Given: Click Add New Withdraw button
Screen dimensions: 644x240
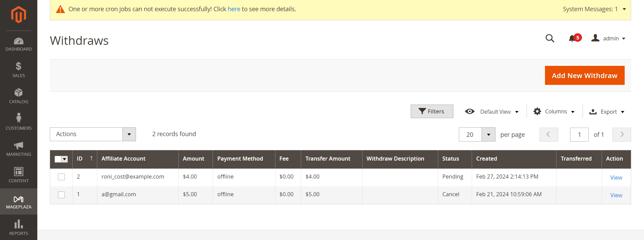Looking at the screenshot, I should click(584, 75).
